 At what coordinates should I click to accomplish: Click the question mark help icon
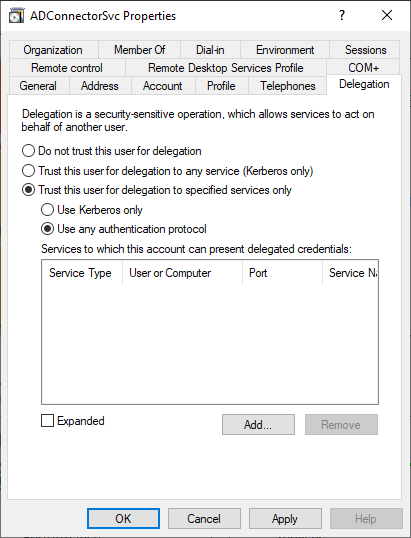342,15
